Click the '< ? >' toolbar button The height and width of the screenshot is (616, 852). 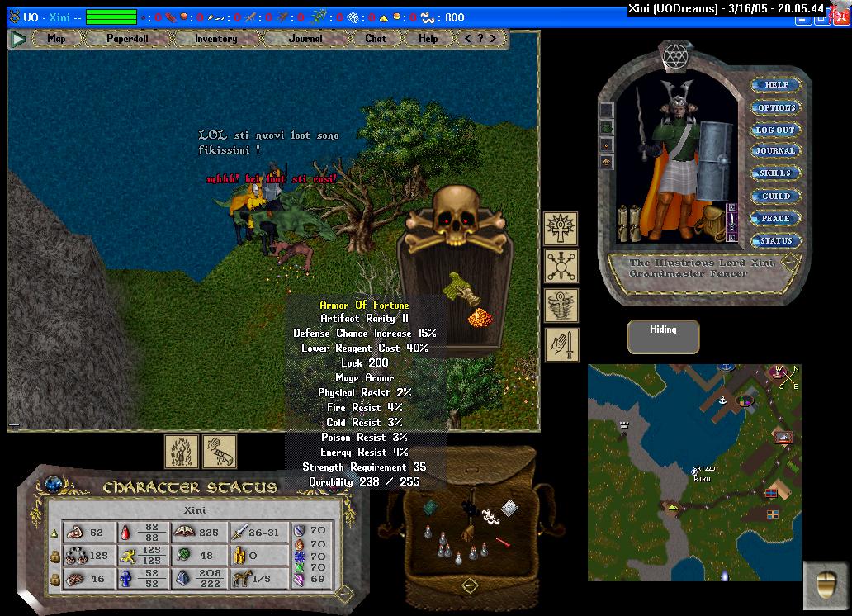pyautogui.click(x=480, y=39)
